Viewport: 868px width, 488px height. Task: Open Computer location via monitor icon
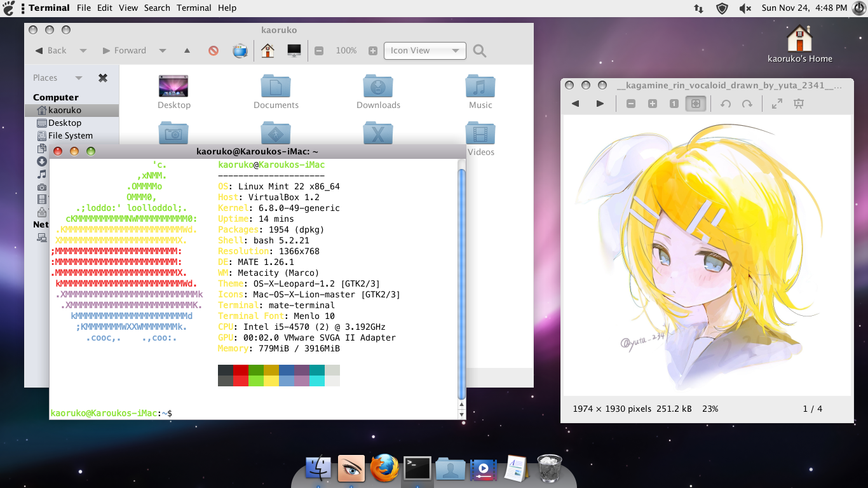pos(294,50)
